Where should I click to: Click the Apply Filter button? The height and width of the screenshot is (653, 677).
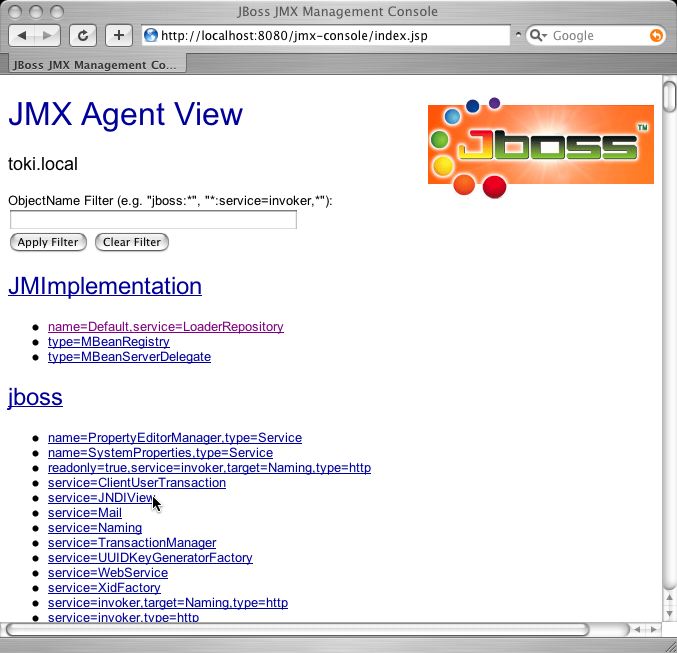click(x=48, y=242)
